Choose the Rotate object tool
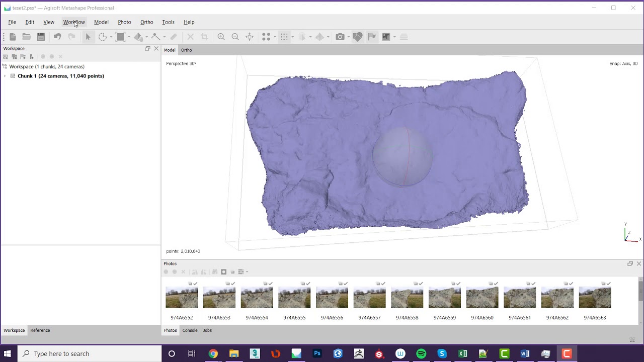Image resolution: width=644 pixels, height=362 pixels. coord(103,37)
